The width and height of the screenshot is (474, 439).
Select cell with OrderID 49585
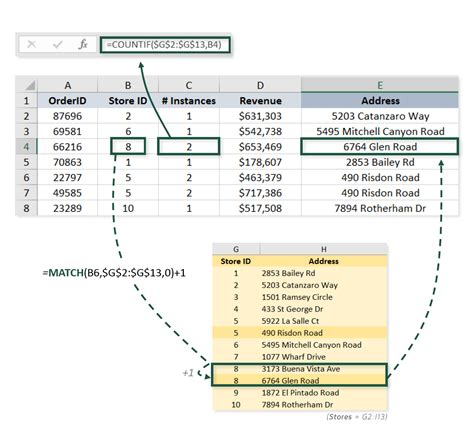pyautogui.click(x=68, y=193)
